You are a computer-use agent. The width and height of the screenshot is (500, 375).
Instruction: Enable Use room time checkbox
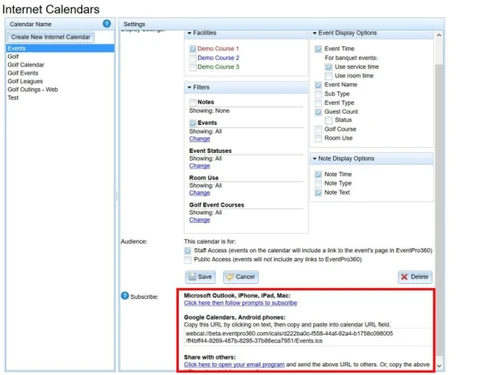tap(329, 76)
